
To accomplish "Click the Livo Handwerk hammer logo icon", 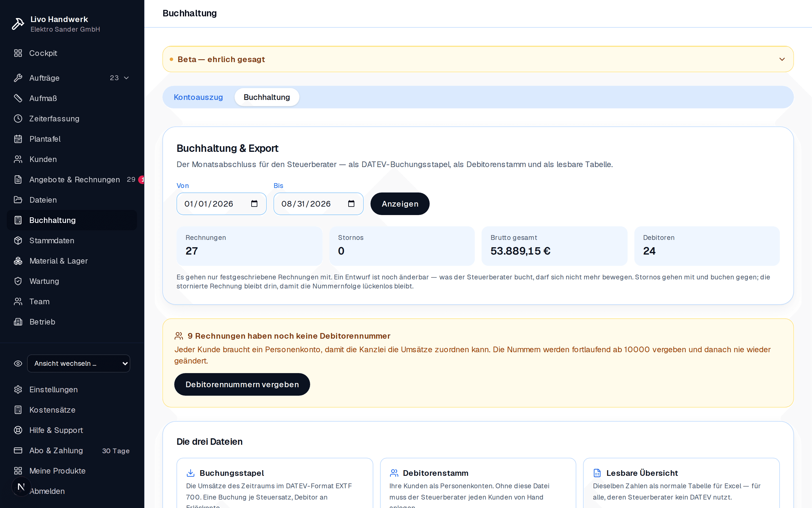I will point(18,24).
